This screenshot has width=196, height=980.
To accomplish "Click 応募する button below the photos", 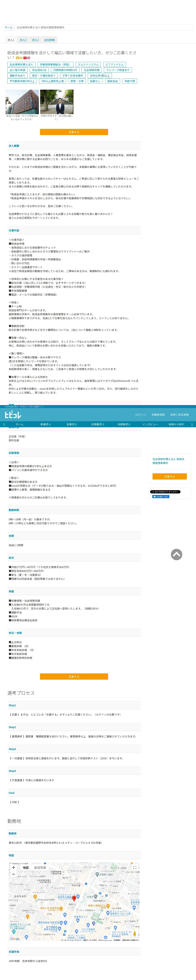I will point(74,132).
